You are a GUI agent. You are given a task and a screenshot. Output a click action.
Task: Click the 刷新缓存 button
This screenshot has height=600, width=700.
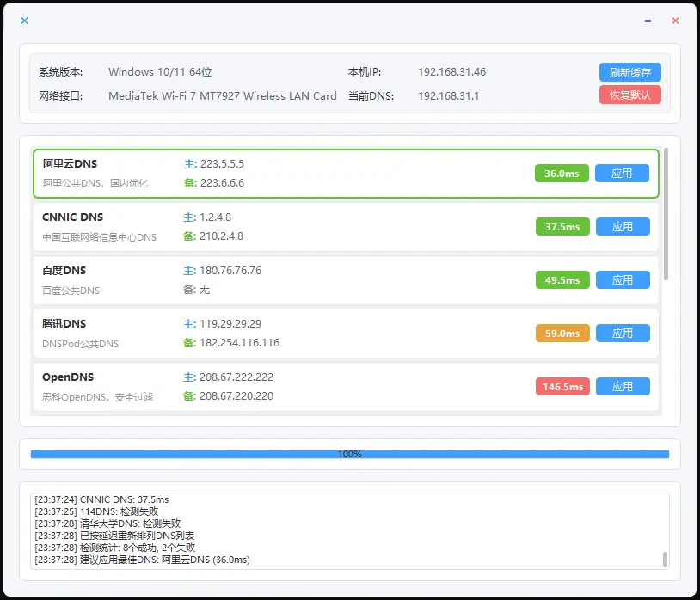point(629,72)
